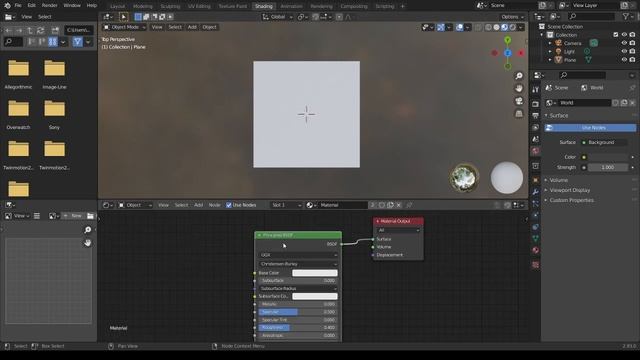Open the View Layer properties tab icon
The height and width of the screenshot is (360, 640).
(x=536, y=128)
